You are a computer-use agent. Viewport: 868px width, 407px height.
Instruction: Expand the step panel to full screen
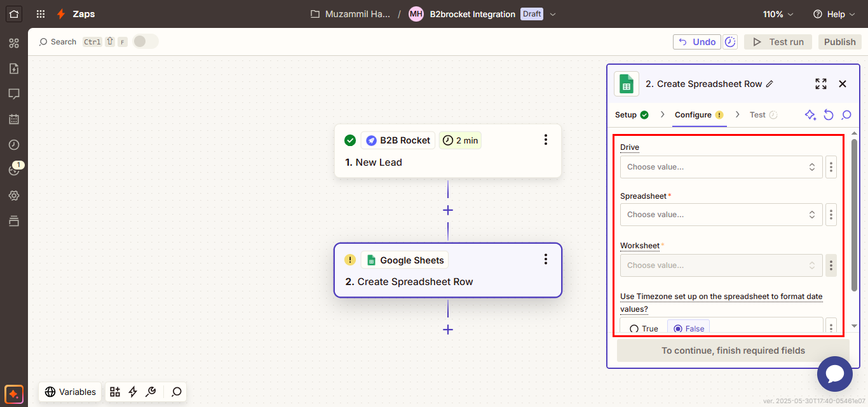click(x=821, y=84)
